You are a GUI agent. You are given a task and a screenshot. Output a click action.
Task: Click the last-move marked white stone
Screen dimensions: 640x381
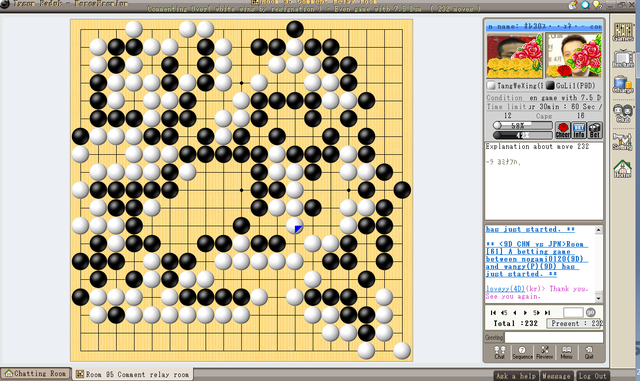click(295, 226)
